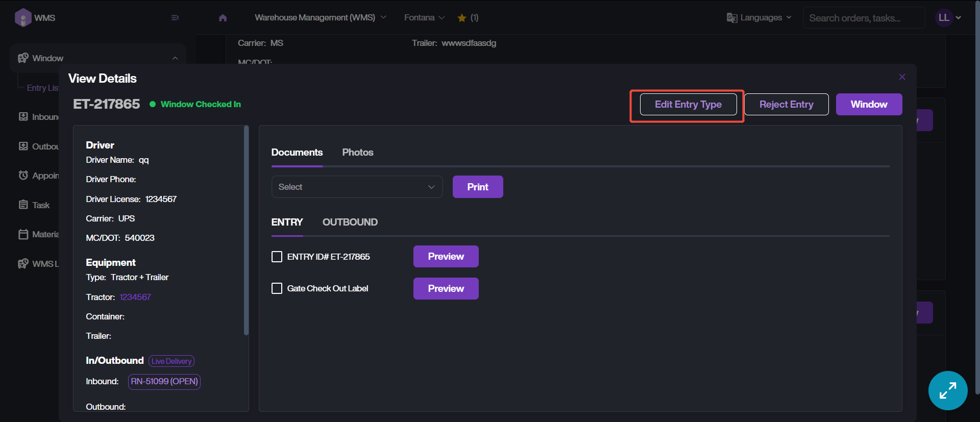Expand the Languages dropdown
The width and height of the screenshot is (980, 422).
point(759,18)
